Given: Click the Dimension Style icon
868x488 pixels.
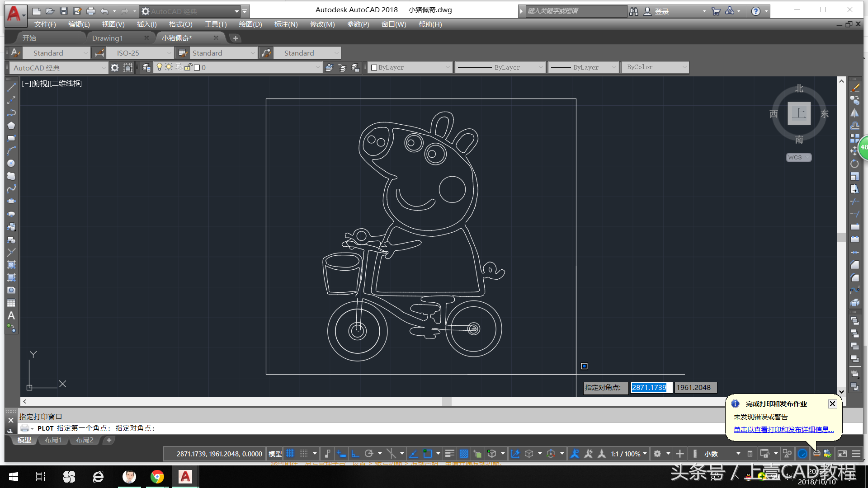Looking at the screenshot, I should coord(99,53).
